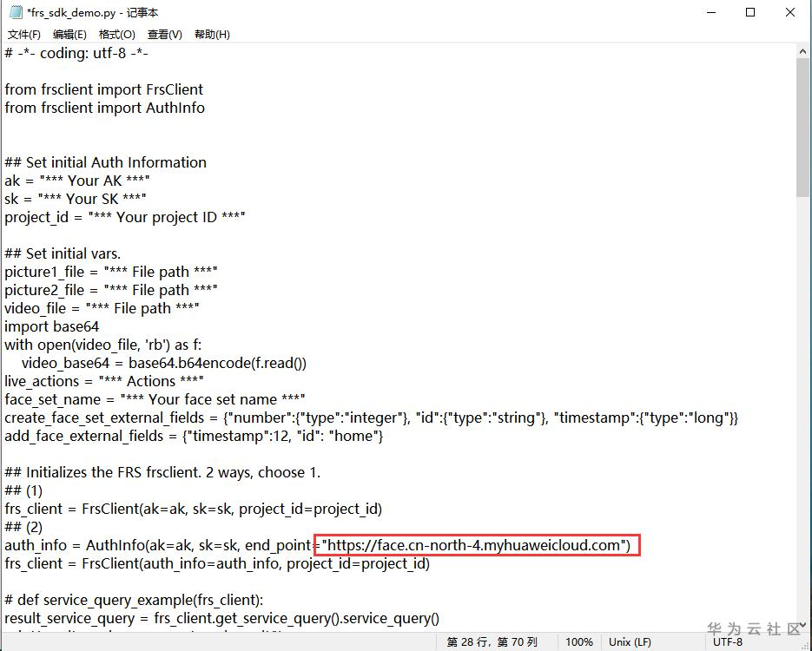Image resolution: width=812 pixels, height=651 pixels.
Task: Click the 'FrsClient(auth_info=auth_info' line
Action: coord(217,563)
